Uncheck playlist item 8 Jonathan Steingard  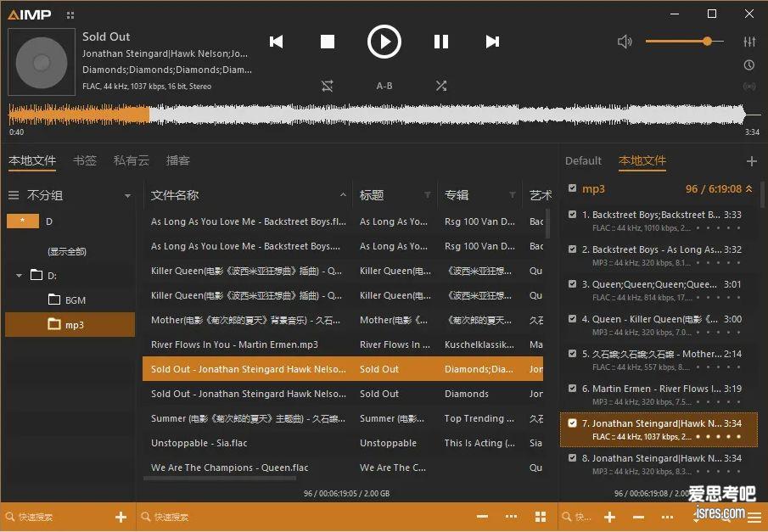pyautogui.click(x=572, y=457)
